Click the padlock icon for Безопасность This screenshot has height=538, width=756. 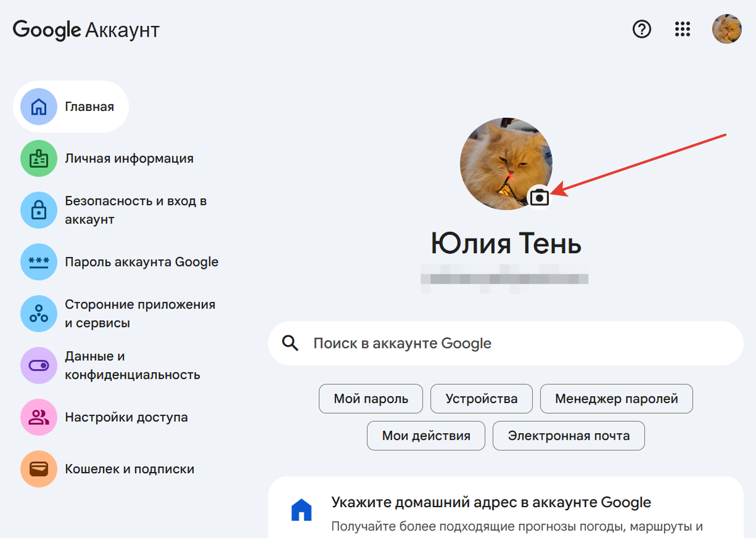tap(38, 210)
